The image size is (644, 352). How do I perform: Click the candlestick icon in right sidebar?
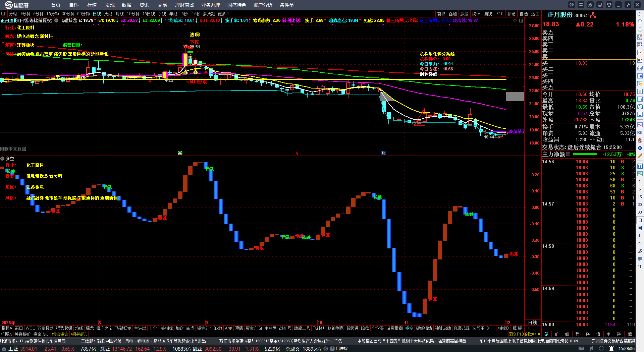tap(640, 60)
